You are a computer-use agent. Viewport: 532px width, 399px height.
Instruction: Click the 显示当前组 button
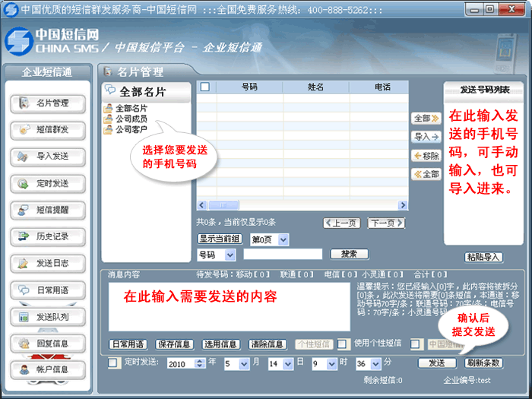(220, 239)
